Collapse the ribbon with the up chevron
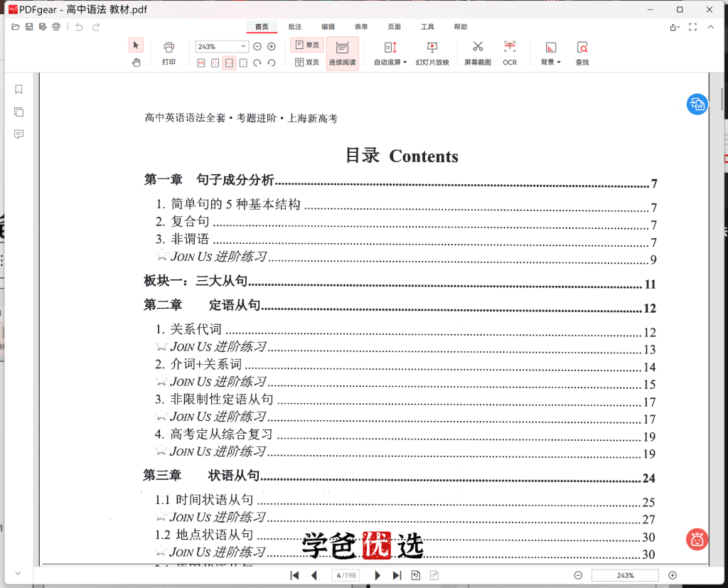The height and width of the screenshot is (588, 728). pos(711,28)
